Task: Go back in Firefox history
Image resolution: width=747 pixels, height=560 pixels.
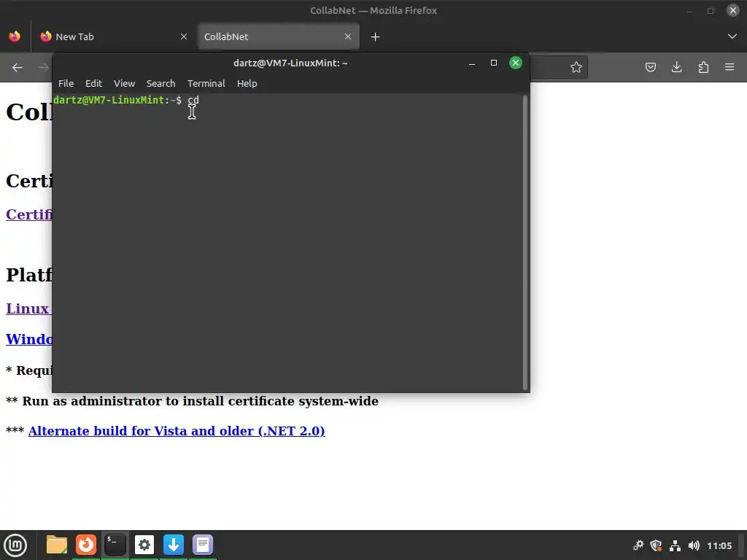Action: point(18,67)
